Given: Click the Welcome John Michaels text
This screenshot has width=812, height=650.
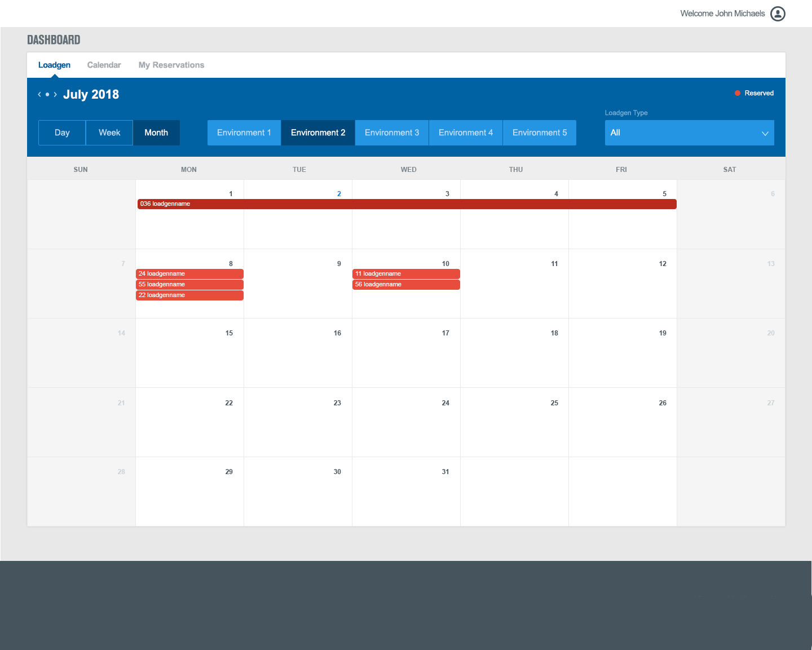Looking at the screenshot, I should point(722,14).
